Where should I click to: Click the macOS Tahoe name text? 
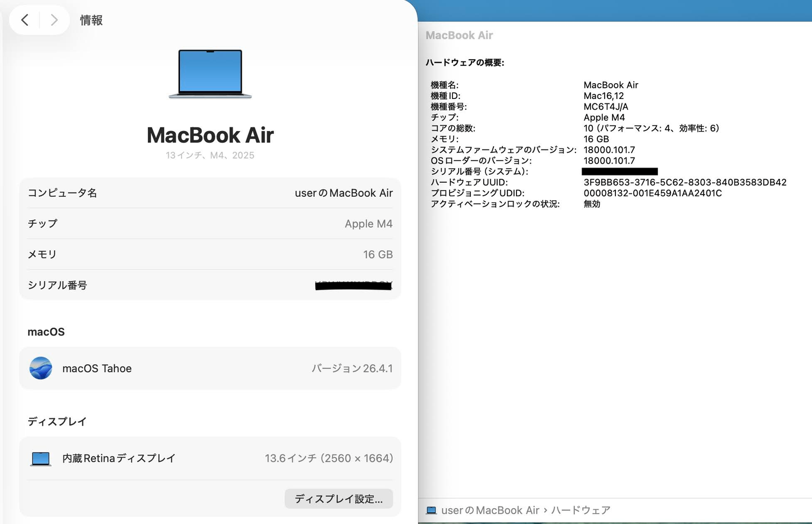[97, 368]
